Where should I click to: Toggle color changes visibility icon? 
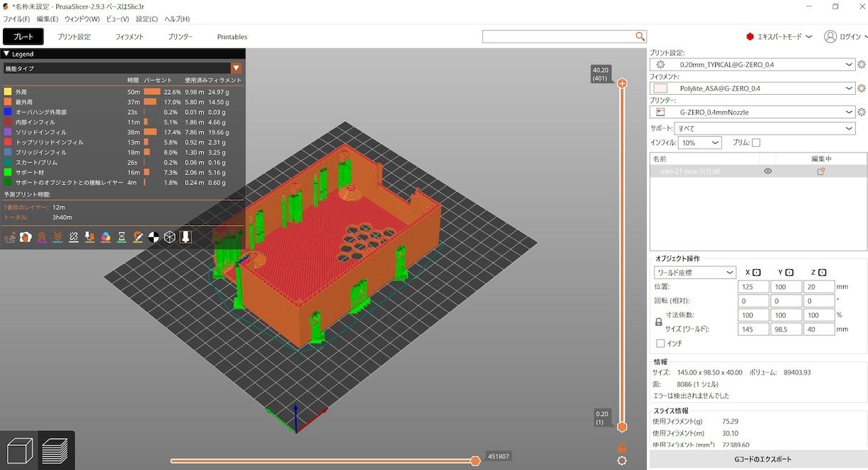tap(106, 237)
